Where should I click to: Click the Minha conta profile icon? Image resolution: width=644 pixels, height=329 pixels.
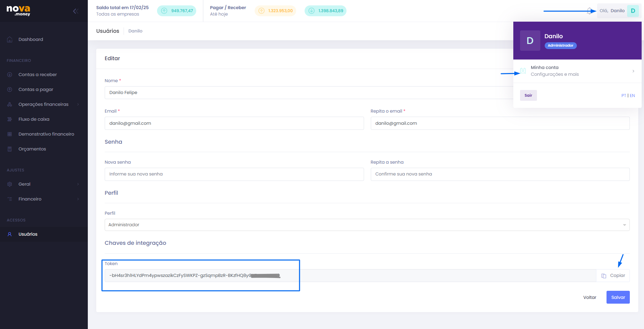pos(523,71)
